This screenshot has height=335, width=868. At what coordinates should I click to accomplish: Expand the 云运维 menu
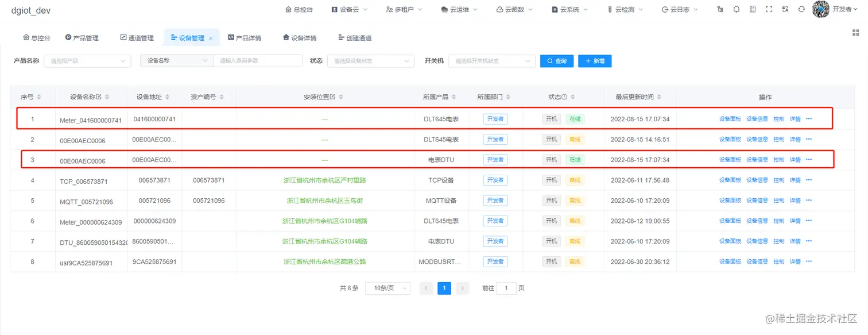[x=460, y=9]
